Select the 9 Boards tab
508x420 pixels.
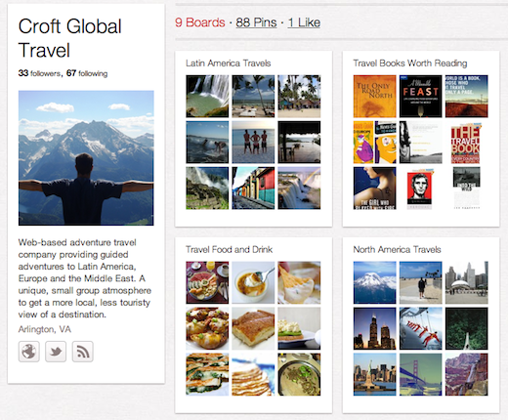pyautogui.click(x=200, y=22)
